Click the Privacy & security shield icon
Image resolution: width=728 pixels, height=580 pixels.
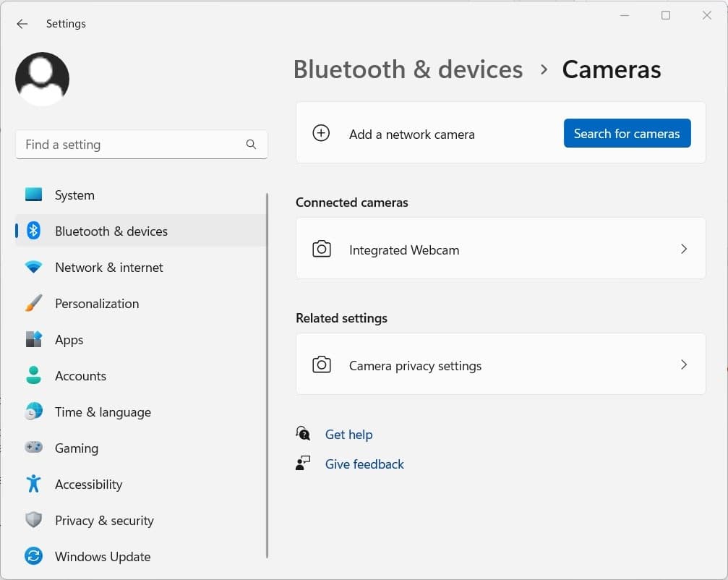point(33,520)
